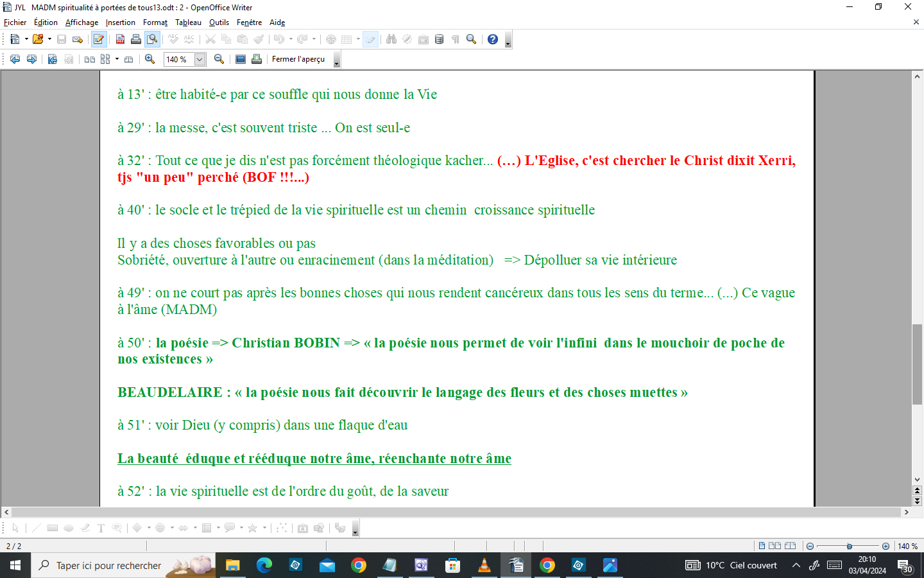Go to Previous Page in preview
The height and width of the screenshot is (578, 924).
[15, 59]
